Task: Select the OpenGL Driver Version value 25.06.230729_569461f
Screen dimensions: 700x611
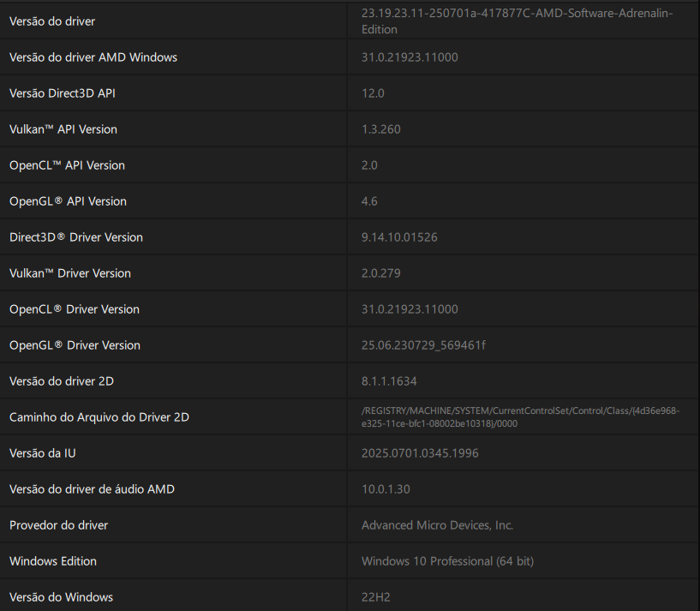Action: point(423,345)
